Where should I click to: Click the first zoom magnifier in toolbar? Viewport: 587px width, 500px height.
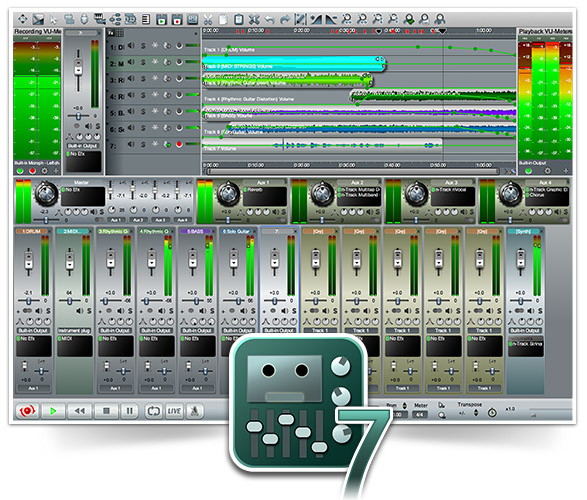coord(347,19)
